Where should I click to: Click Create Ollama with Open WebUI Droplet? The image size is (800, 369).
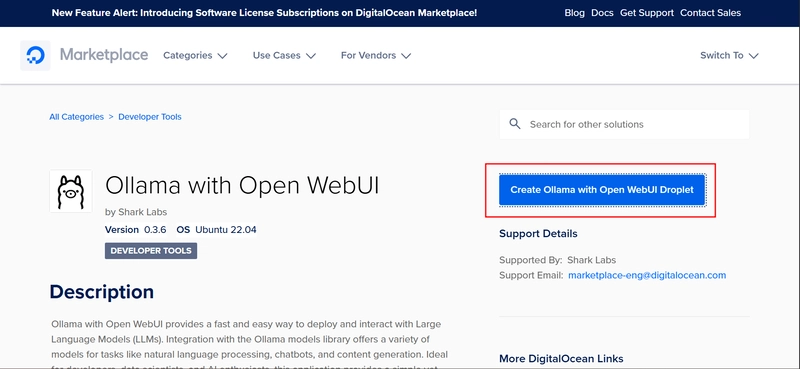point(602,190)
